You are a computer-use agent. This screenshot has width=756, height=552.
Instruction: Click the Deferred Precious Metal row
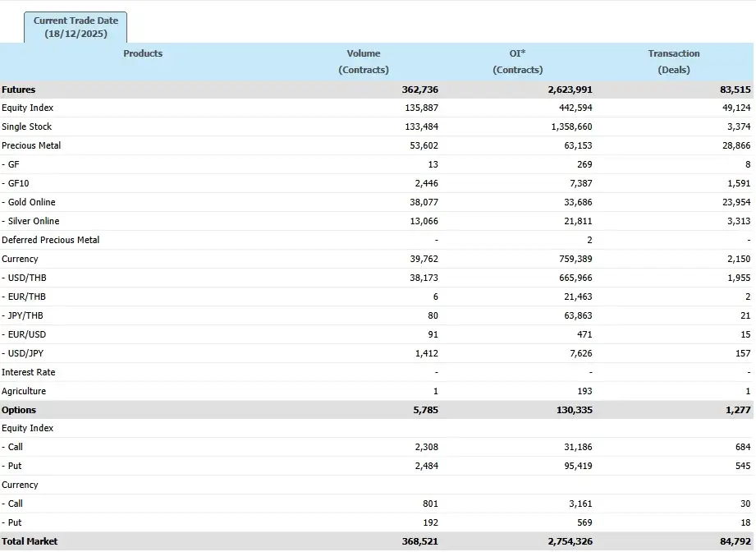click(51, 241)
